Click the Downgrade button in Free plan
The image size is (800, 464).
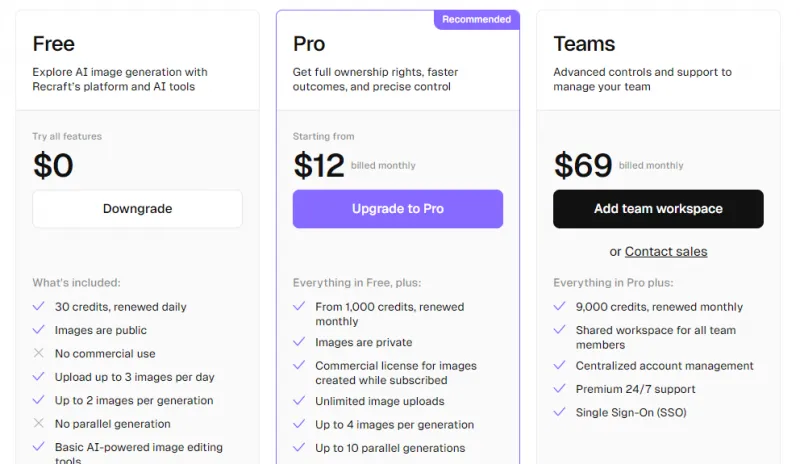point(137,209)
